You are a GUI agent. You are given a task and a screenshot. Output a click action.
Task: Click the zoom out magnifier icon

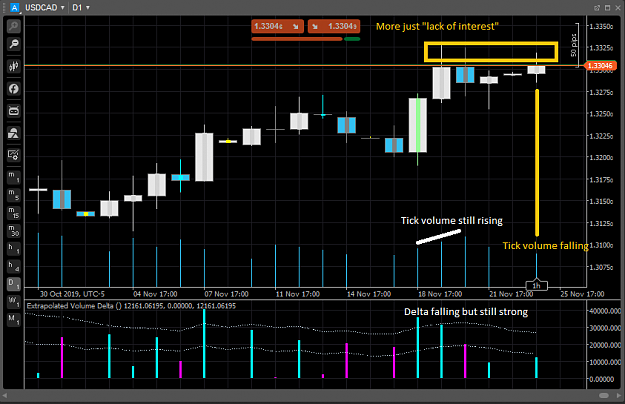click(x=14, y=44)
